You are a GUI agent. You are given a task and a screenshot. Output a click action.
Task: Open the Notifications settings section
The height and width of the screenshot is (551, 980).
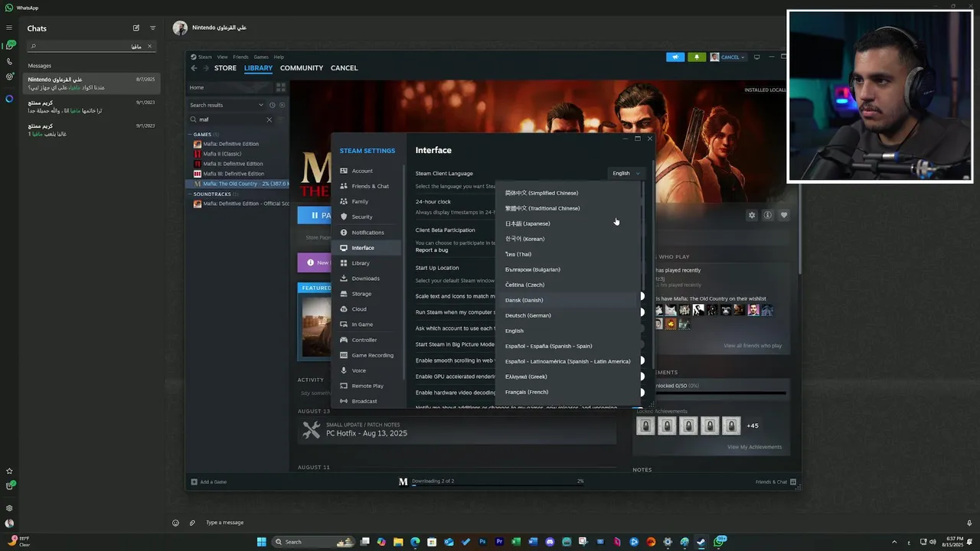367,232
